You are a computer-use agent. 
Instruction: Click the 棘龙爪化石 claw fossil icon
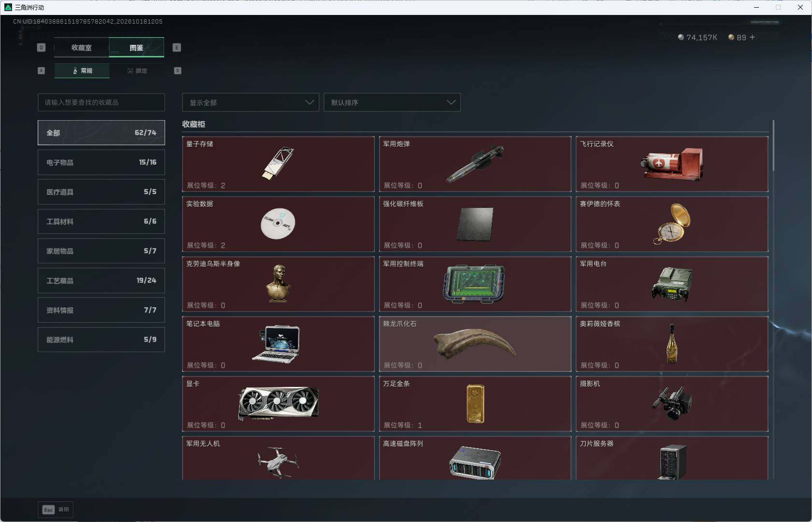click(x=475, y=343)
